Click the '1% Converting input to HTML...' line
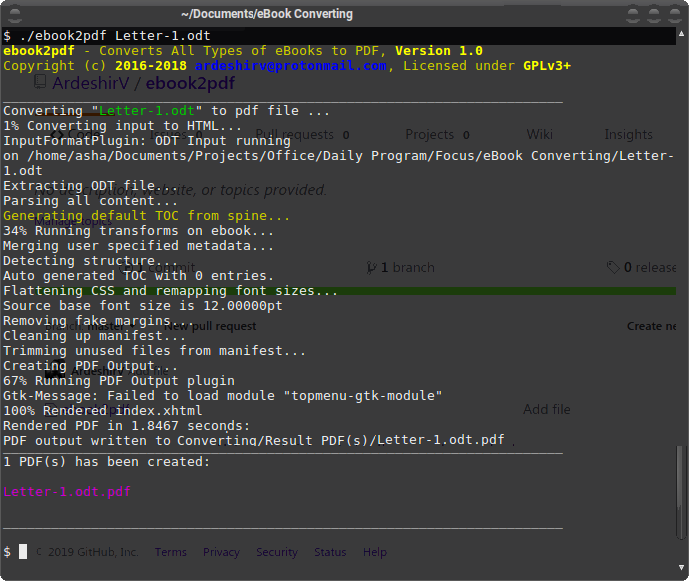 pyautogui.click(x=122, y=126)
